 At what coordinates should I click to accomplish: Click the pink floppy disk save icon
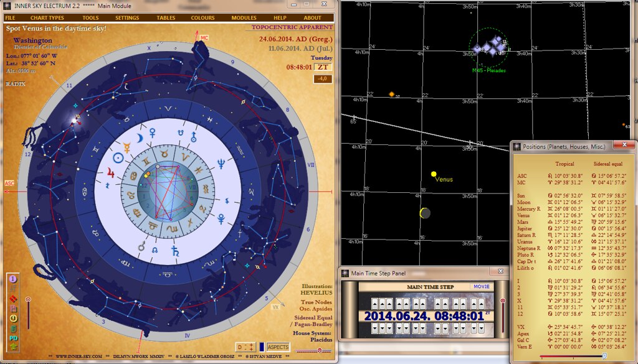[13, 309]
